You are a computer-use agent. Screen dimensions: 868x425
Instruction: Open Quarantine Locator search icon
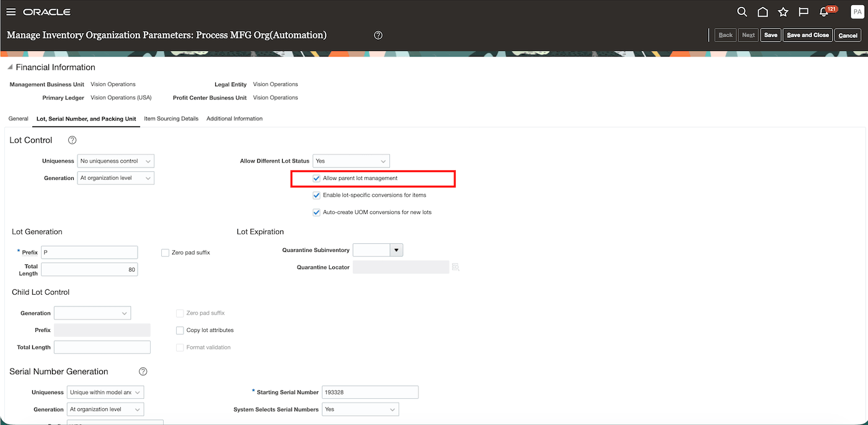tap(456, 267)
